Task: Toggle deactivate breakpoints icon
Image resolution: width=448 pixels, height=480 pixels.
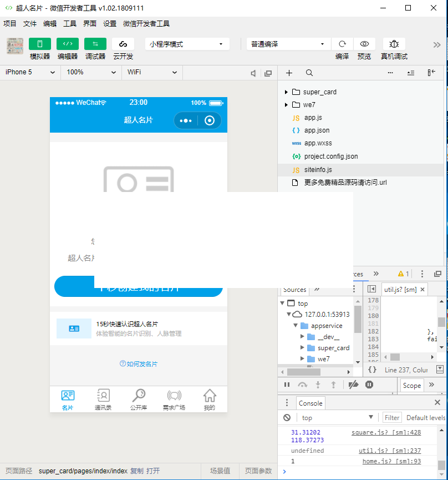Action: (353, 385)
